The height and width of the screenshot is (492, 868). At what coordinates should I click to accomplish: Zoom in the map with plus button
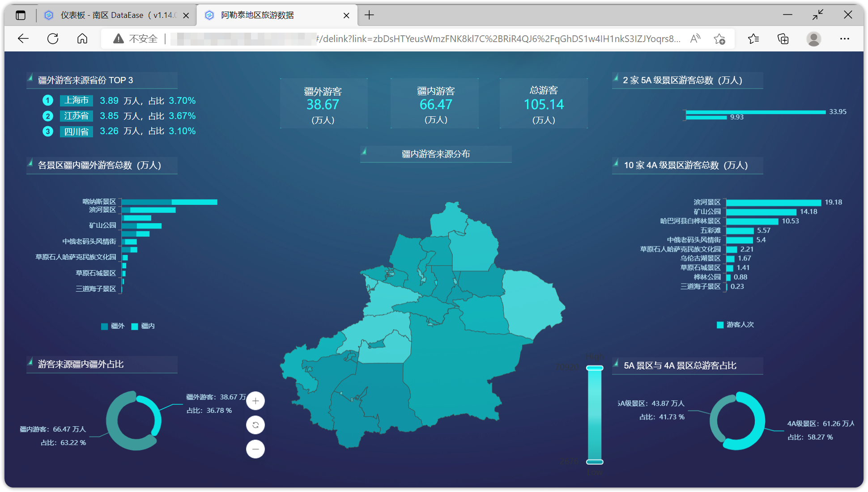point(255,401)
